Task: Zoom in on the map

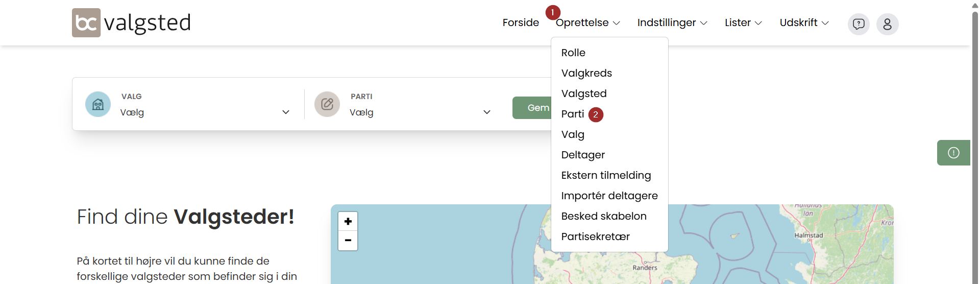Action: tap(348, 221)
